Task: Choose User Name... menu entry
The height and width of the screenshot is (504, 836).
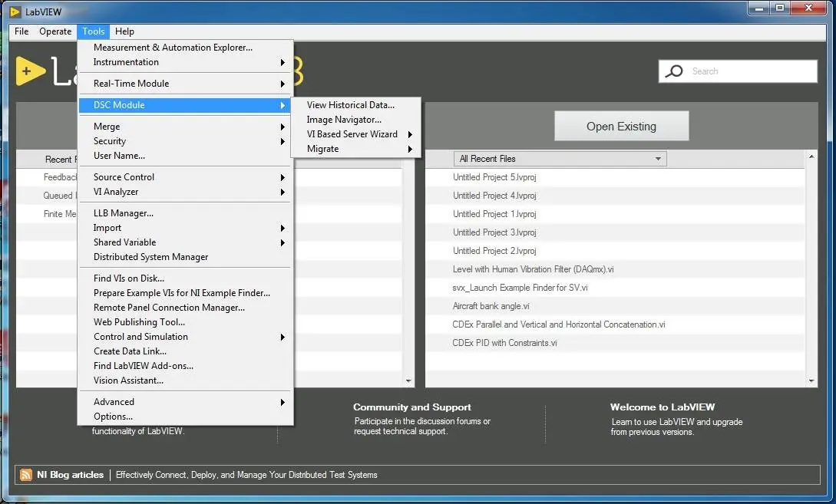Action: click(x=185, y=156)
